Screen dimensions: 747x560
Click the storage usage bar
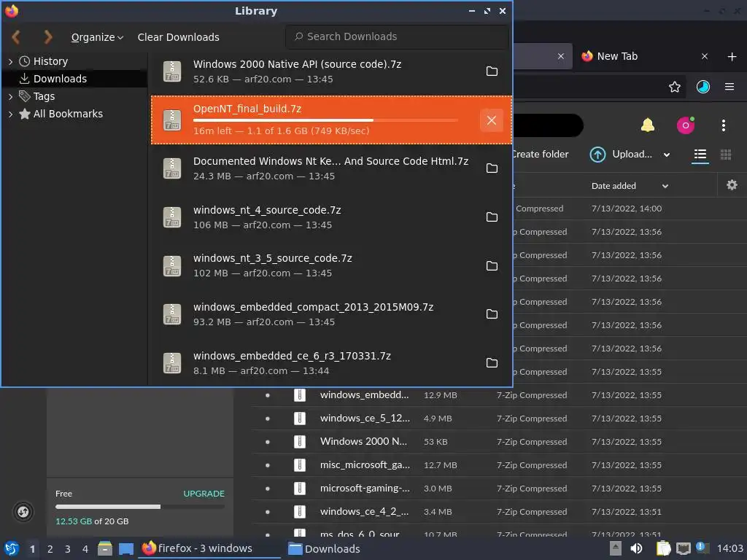(139, 507)
